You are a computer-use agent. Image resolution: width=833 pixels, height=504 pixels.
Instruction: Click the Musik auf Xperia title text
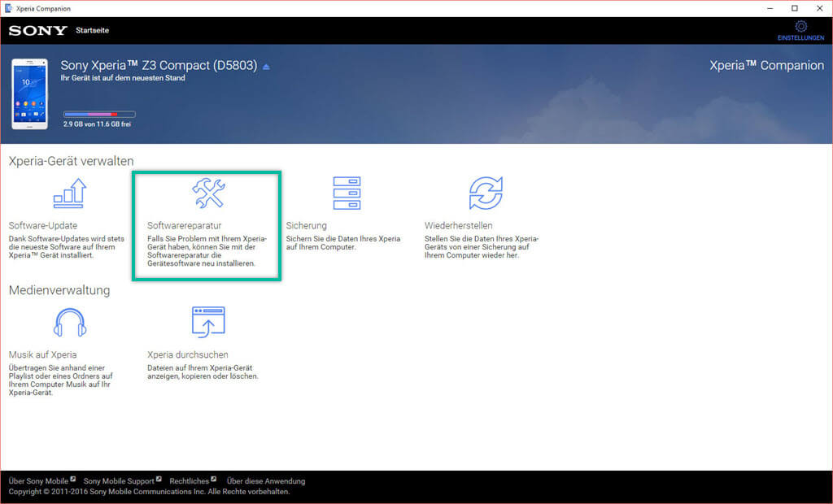click(42, 354)
